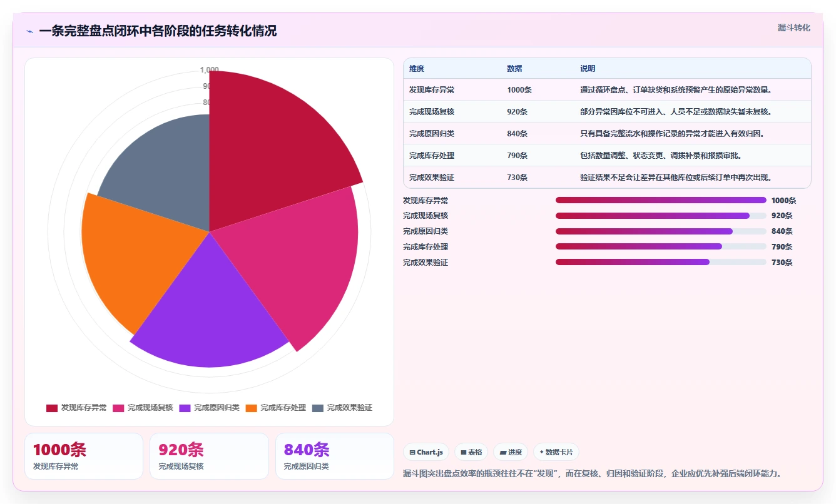Click the 表格 chip
Screen dimensions: 836x504
[x=471, y=452]
